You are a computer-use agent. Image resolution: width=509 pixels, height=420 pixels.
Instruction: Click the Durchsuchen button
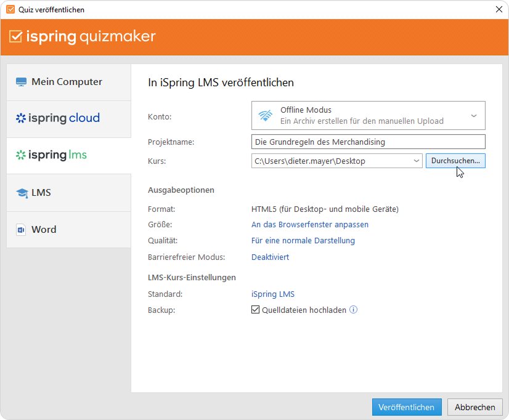455,160
